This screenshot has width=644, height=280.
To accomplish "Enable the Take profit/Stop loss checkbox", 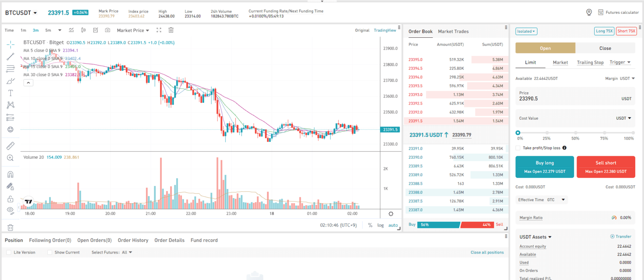I will tap(518, 147).
